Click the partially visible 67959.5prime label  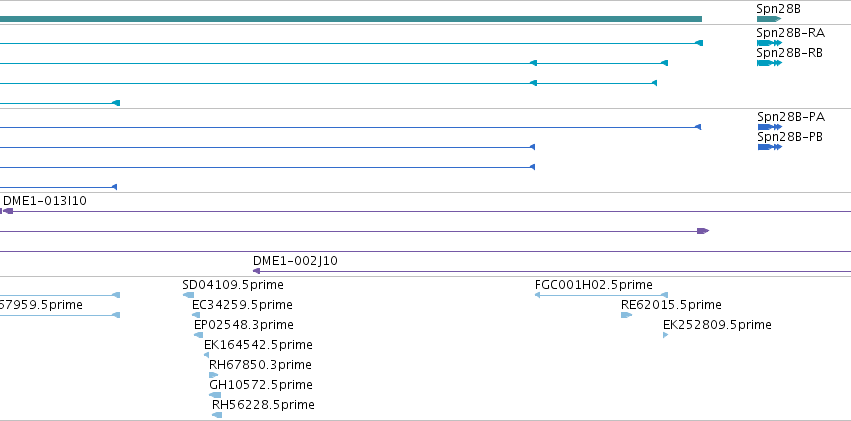[x=41, y=305]
